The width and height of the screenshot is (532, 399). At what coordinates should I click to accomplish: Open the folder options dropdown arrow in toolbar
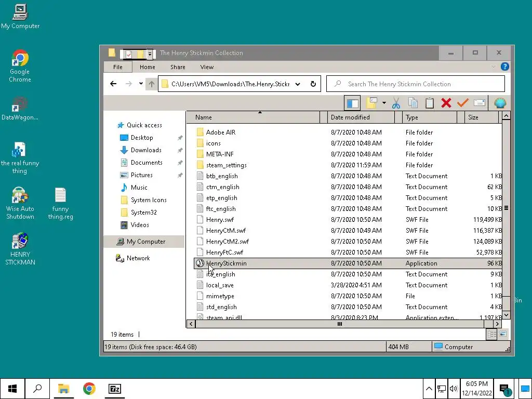(384, 103)
